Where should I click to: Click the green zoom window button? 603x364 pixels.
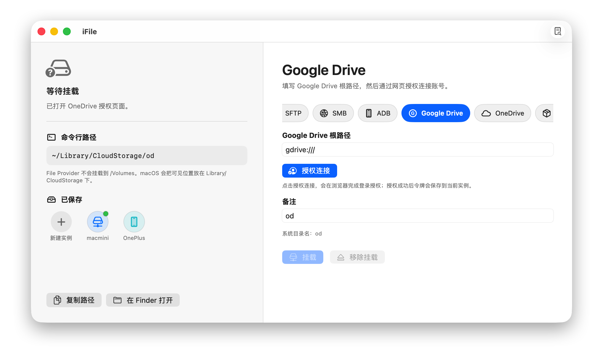(x=67, y=31)
